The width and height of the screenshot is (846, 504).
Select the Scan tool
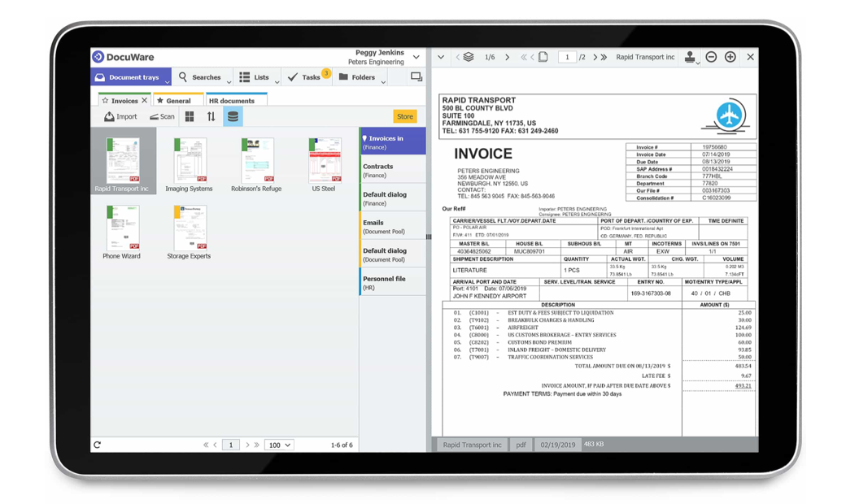coord(161,116)
